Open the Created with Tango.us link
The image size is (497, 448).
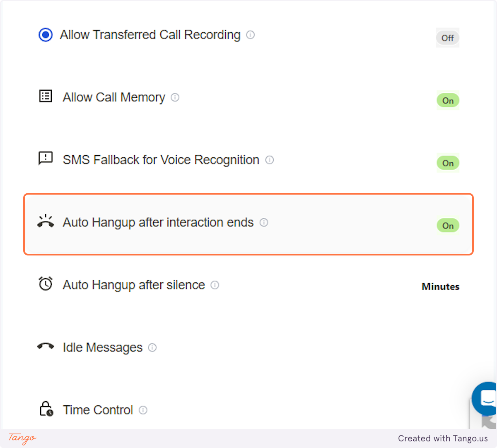[x=444, y=438]
